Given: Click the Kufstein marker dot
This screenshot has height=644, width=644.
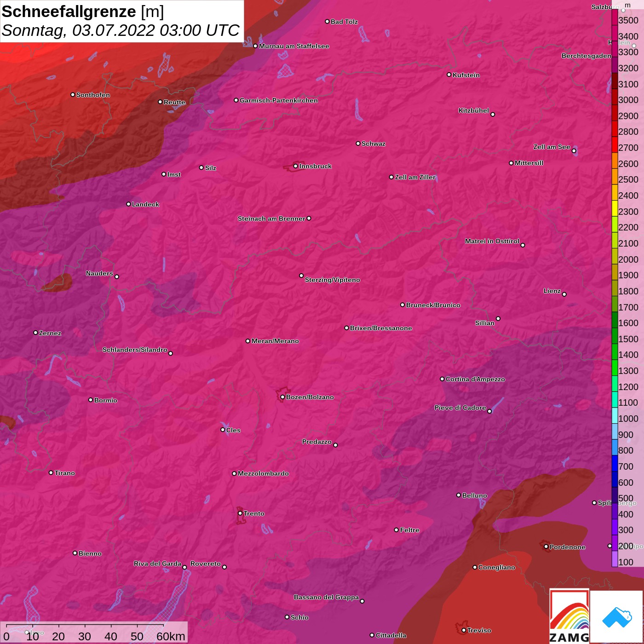Looking at the screenshot, I should pos(449,75).
